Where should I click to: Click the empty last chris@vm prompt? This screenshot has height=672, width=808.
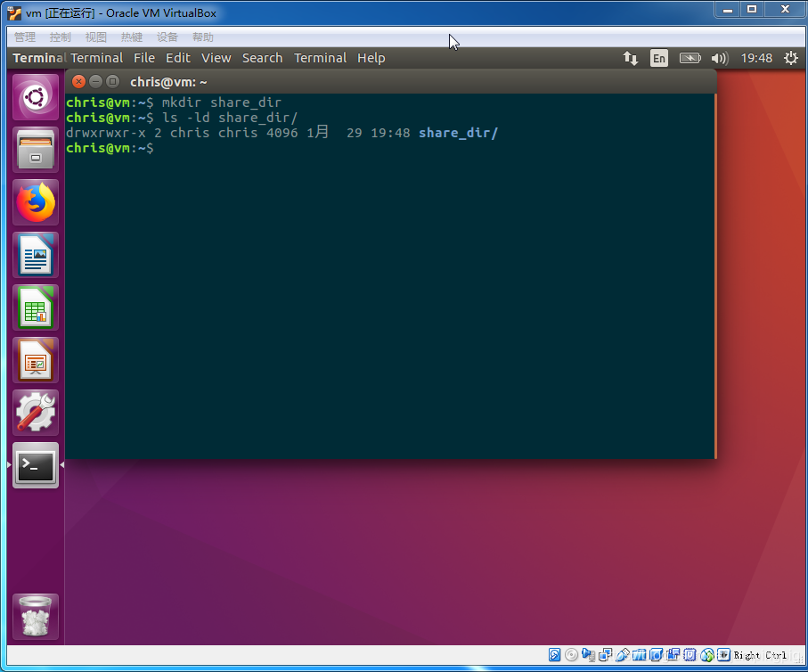[x=110, y=148]
